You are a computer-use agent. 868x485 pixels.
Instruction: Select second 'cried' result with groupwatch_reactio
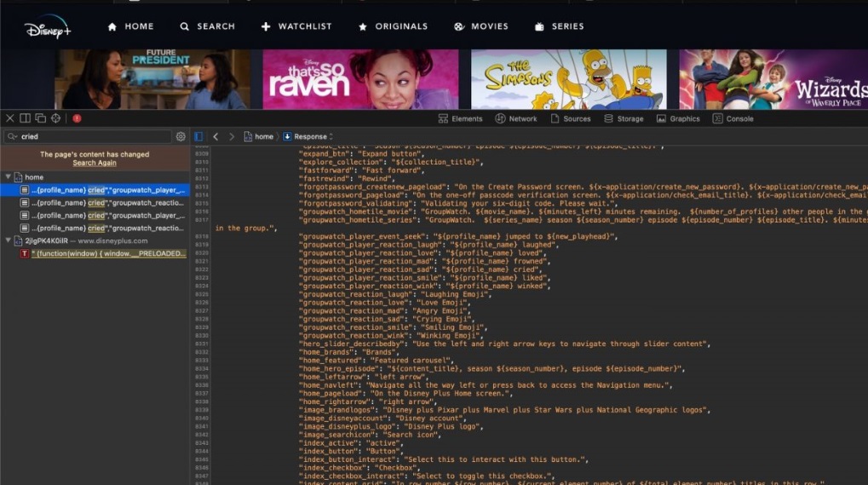point(95,203)
